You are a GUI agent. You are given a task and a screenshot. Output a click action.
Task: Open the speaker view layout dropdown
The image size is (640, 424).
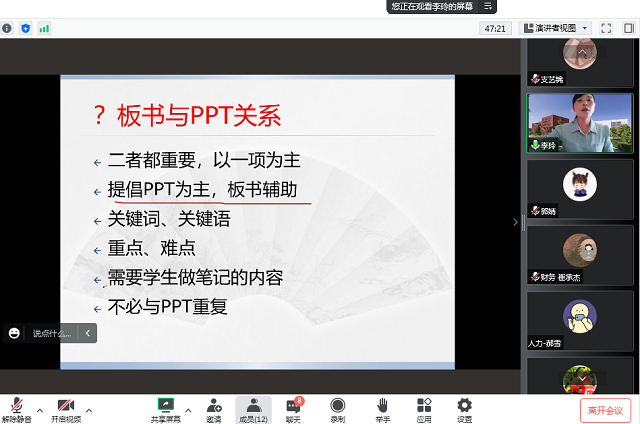click(555, 28)
